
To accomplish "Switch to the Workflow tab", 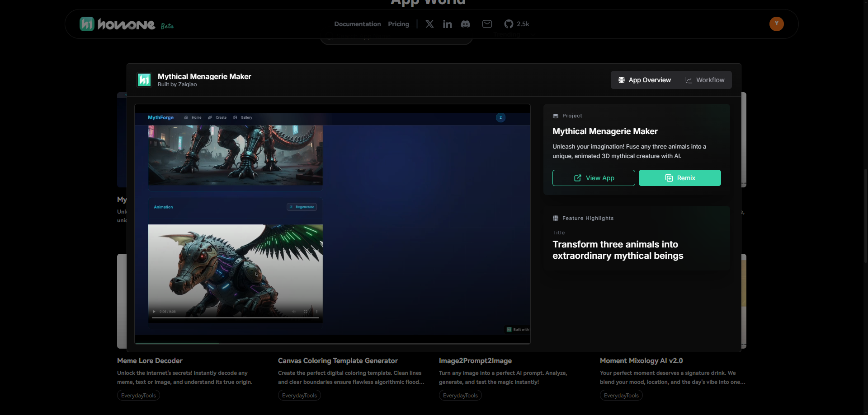I will [x=705, y=80].
